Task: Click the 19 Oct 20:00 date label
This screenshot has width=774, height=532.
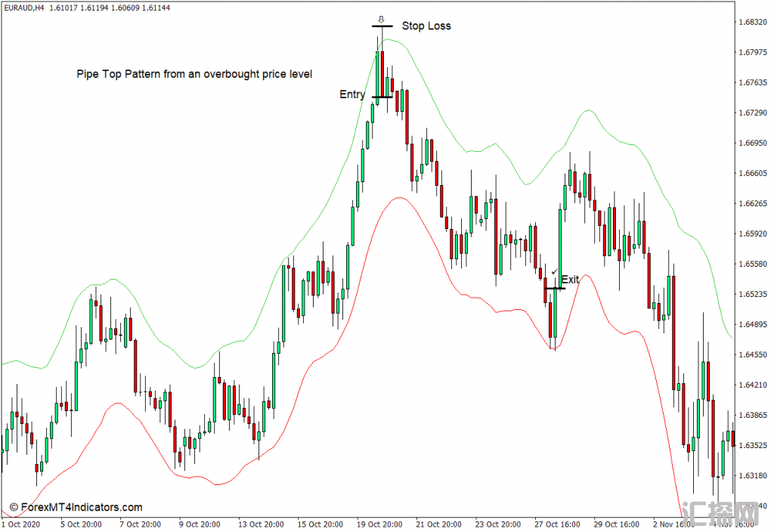Action: click(379, 524)
